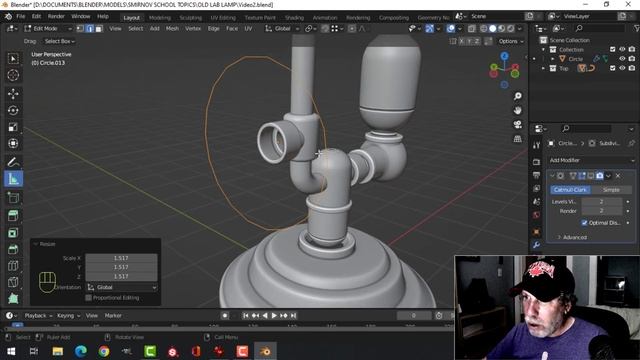The width and height of the screenshot is (640, 360).
Task: Click the Scale X value field
Action: (x=121, y=258)
